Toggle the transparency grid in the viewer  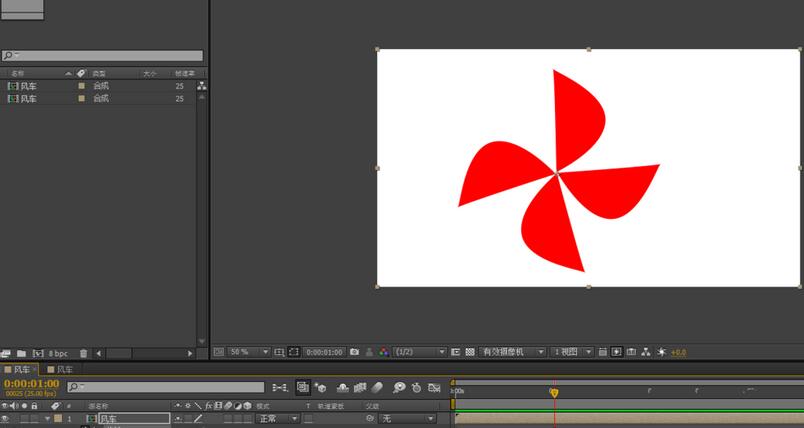[470, 352]
